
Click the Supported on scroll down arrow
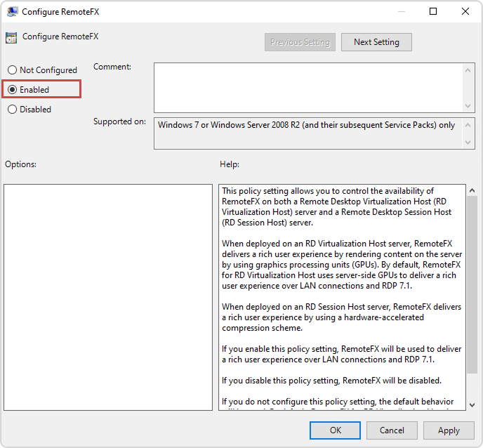click(x=468, y=142)
